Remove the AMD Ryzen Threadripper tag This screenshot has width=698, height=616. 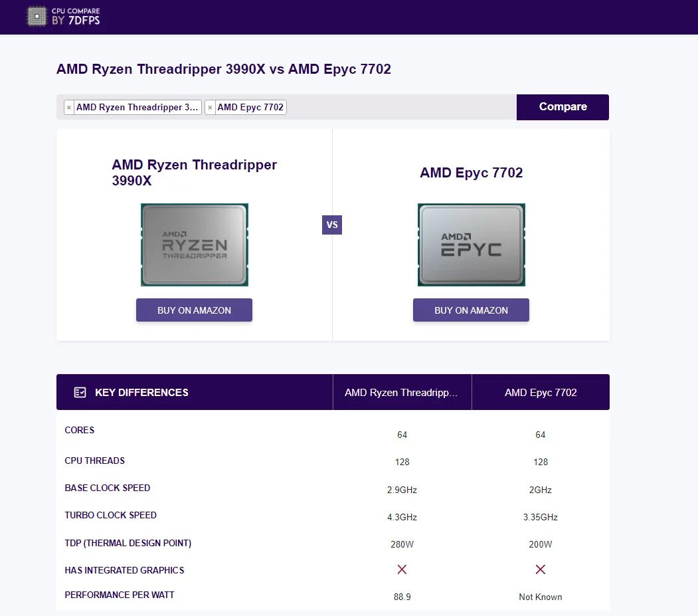click(x=69, y=108)
